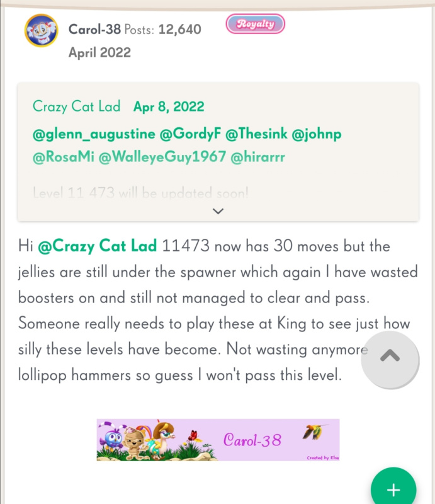Image resolution: width=435 pixels, height=504 pixels.
Task: Open Carol-38's profile avatar
Action: click(41, 30)
